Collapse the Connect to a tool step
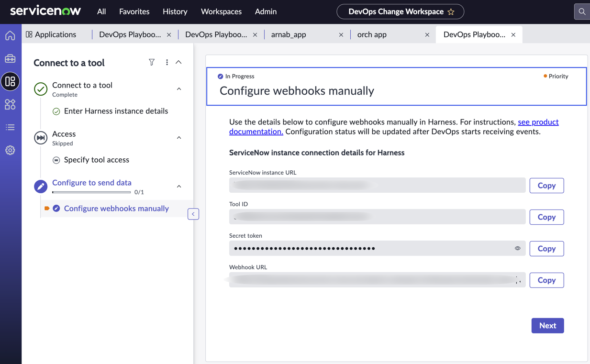Screen dimensions: 590x364 [x=179, y=89]
